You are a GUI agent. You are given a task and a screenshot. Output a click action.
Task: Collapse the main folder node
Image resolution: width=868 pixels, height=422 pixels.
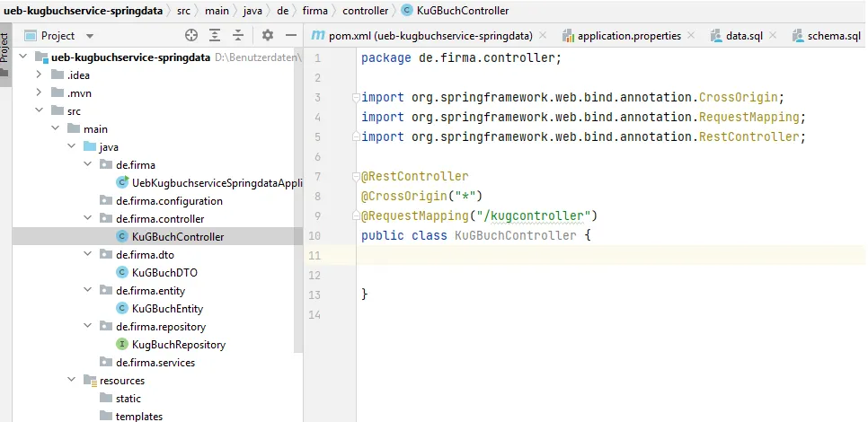click(55, 128)
